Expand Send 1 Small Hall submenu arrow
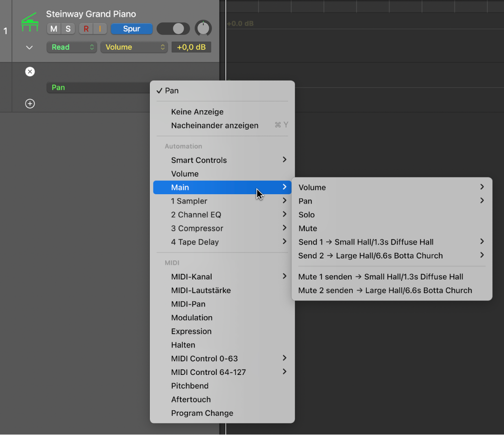 [482, 242]
